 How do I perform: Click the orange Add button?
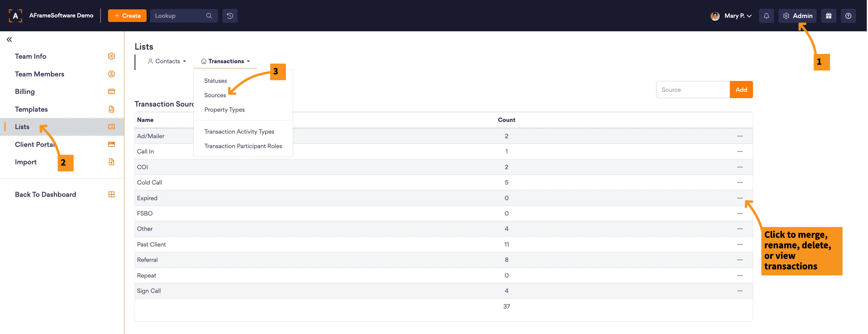[x=741, y=90]
